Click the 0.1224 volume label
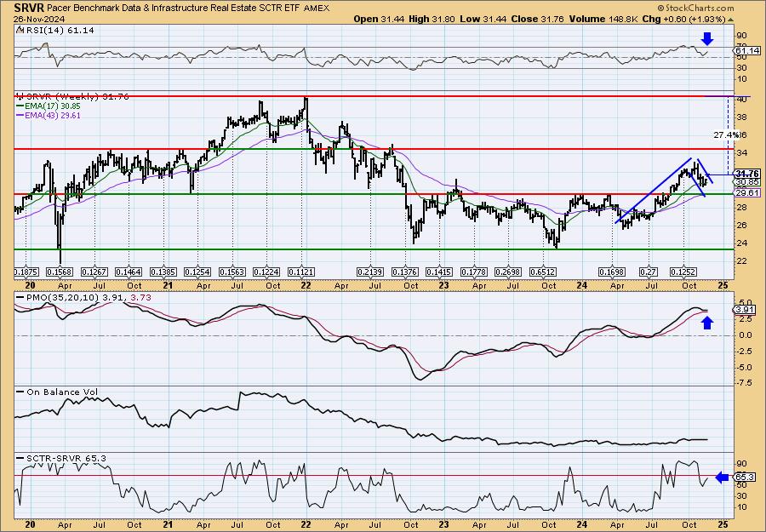Image resolution: width=766 pixels, height=532 pixels. point(266,272)
